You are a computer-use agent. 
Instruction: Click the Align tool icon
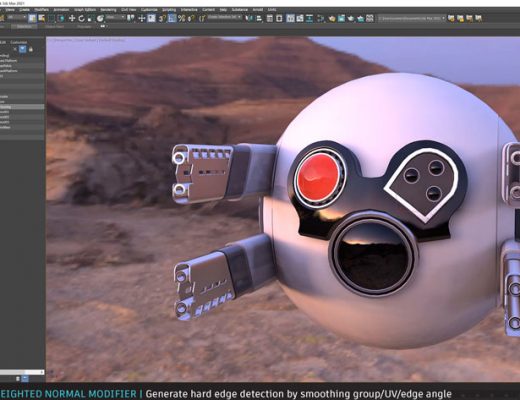(259, 18)
